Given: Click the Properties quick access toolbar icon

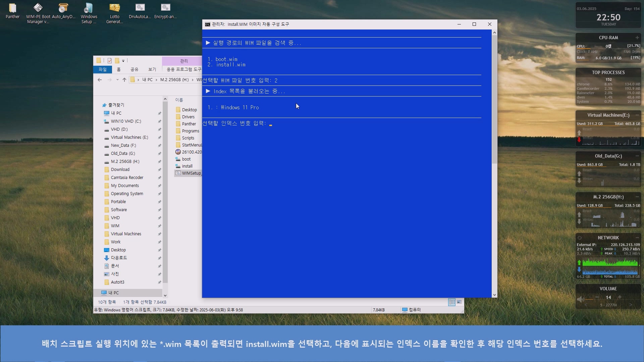Looking at the screenshot, I should tap(110, 61).
